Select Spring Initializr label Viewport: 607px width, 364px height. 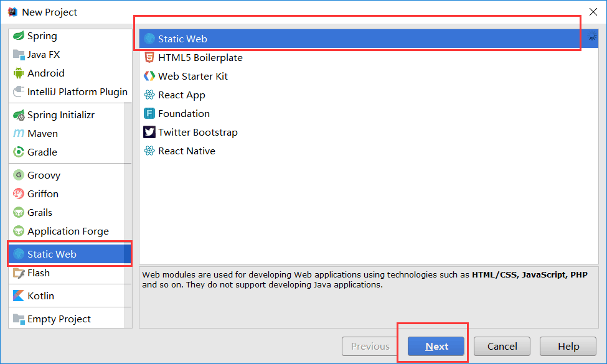point(61,115)
